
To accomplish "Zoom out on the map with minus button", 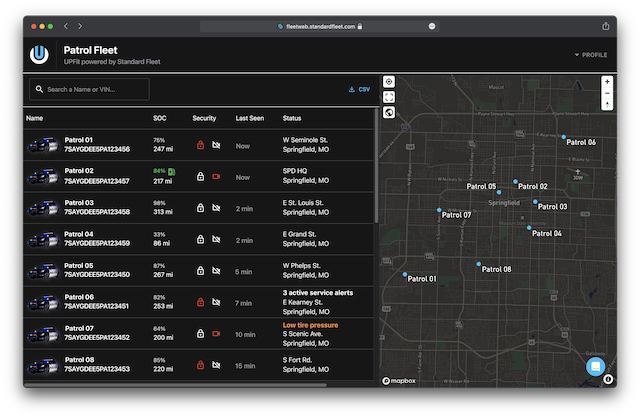I will (x=607, y=93).
